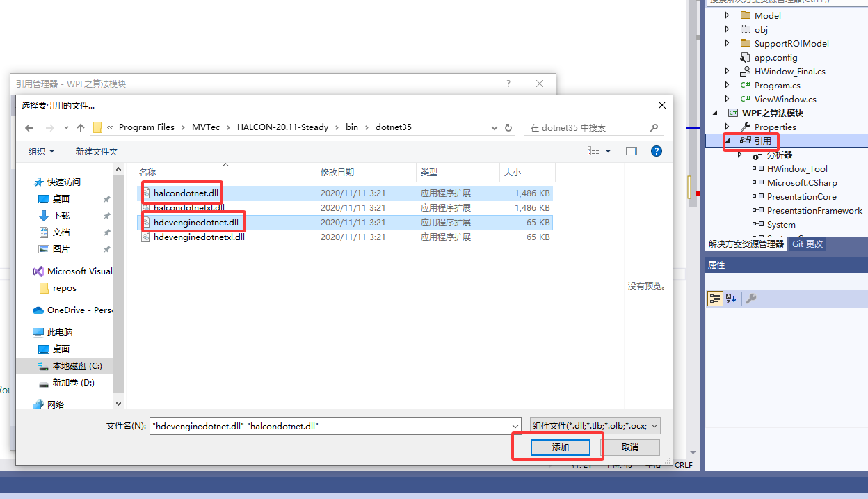Click the wrench events icon in Properties panel
The width and height of the screenshot is (868, 499).
(751, 298)
